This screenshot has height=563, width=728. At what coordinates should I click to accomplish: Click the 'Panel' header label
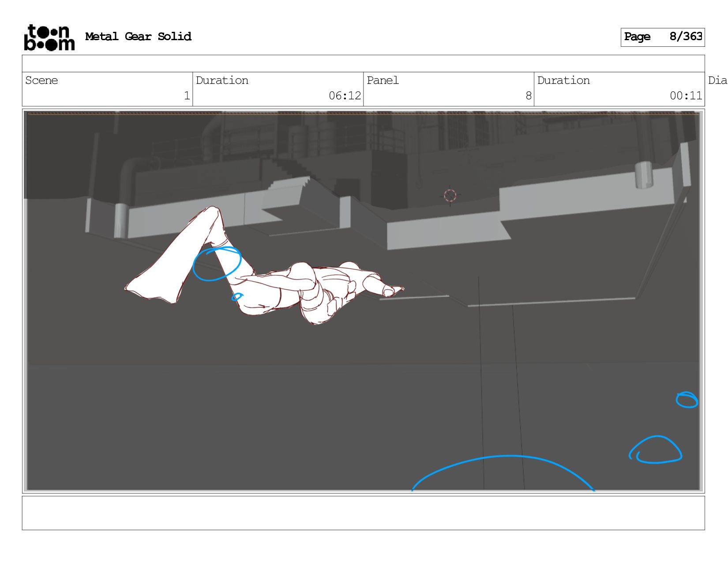click(x=383, y=80)
